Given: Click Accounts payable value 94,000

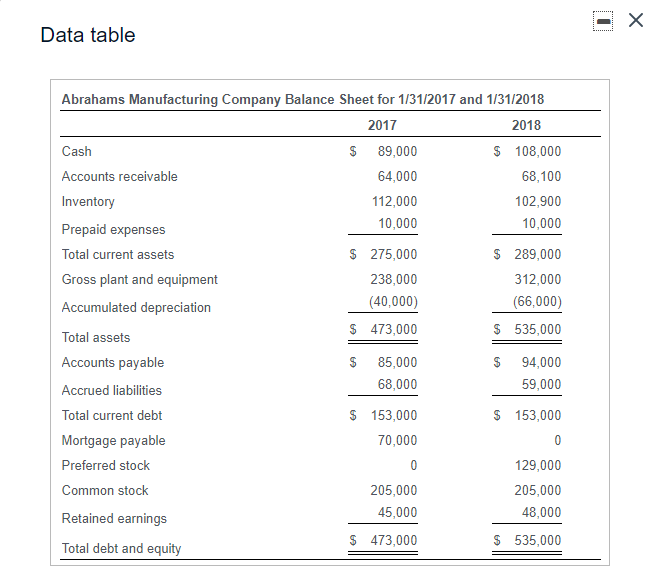Looking at the screenshot, I should tap(541, 362).
